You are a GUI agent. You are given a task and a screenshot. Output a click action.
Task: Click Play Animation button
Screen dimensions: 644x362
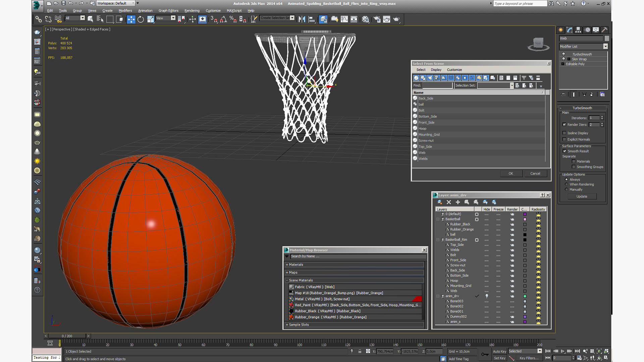coord(562,351)
